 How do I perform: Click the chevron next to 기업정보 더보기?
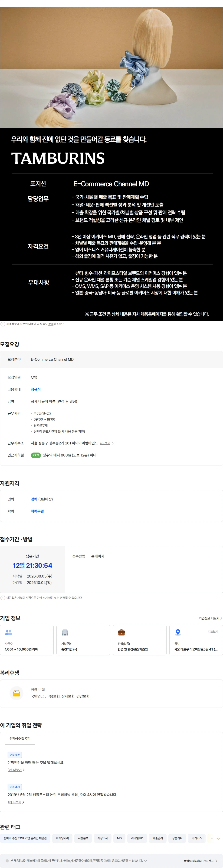[221, 618]
